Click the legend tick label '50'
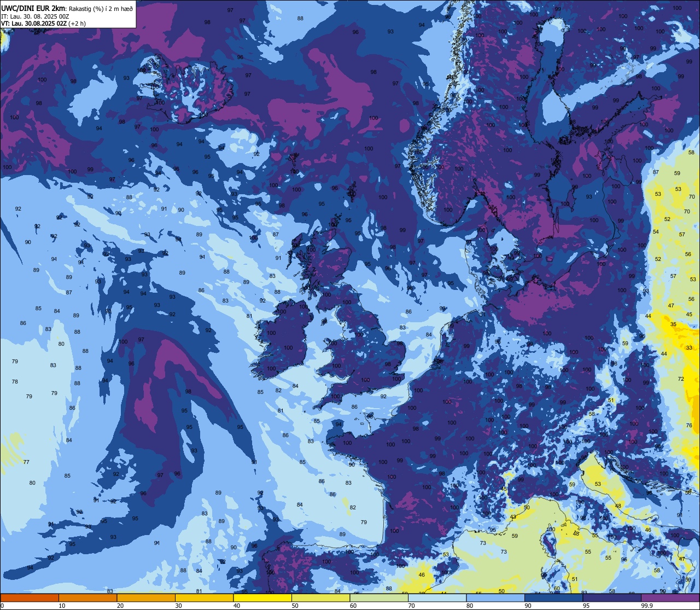This screenshot has width=700, height=610. pyautogui.click(x=295, y=606)
